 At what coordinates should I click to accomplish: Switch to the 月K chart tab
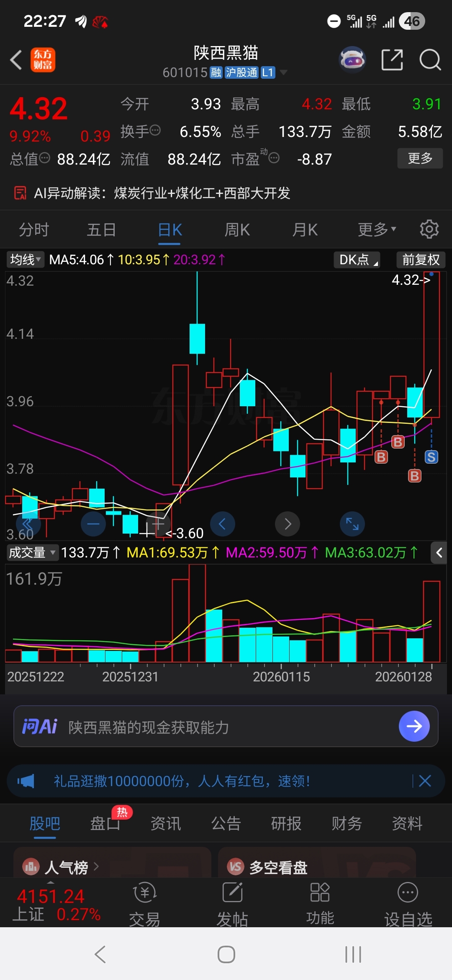coord(305,230)
